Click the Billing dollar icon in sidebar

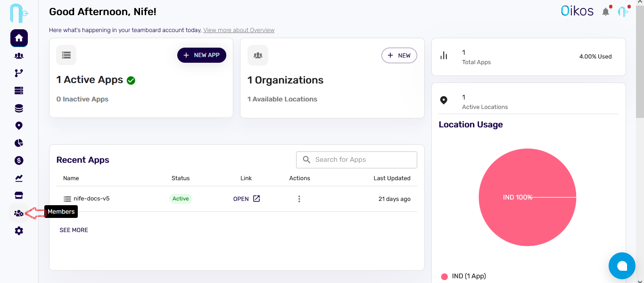pos(19,160)
